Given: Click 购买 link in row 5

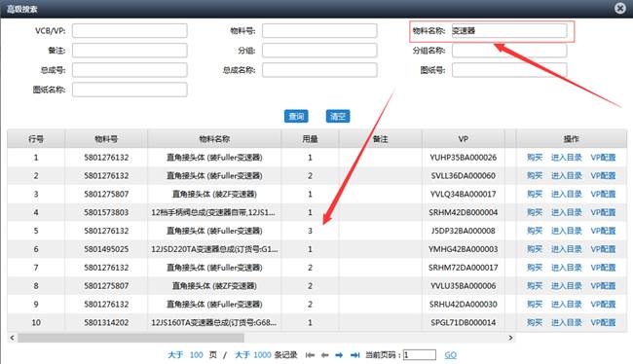Looking at the screenshot, I should [535, 231].
